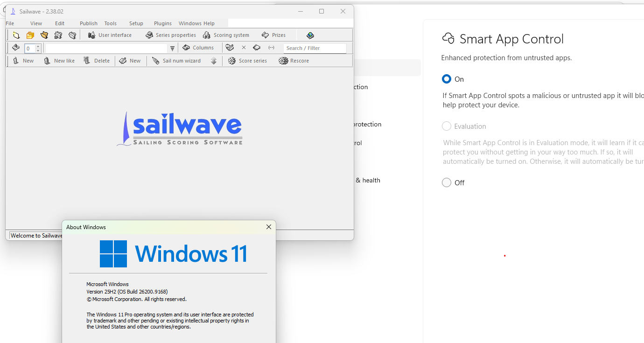Launch the Sail num wizard

point(176,61)
